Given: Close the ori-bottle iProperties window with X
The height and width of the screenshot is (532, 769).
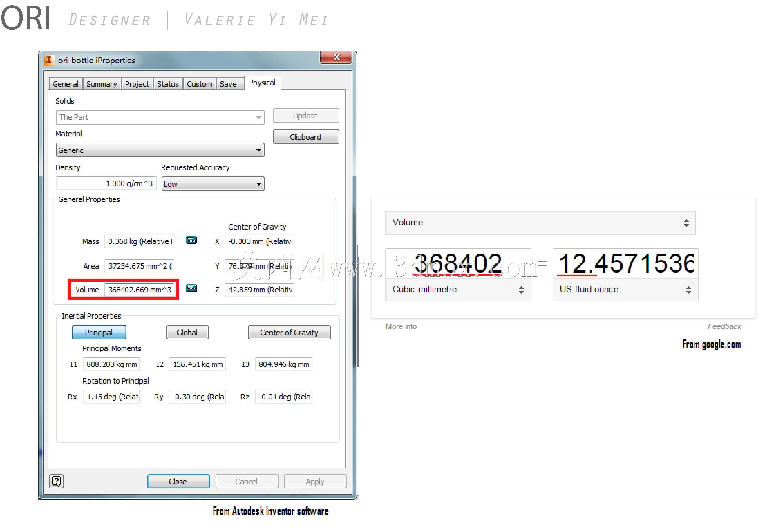Looking at the screenshot, I should click(x=336, y=57).
